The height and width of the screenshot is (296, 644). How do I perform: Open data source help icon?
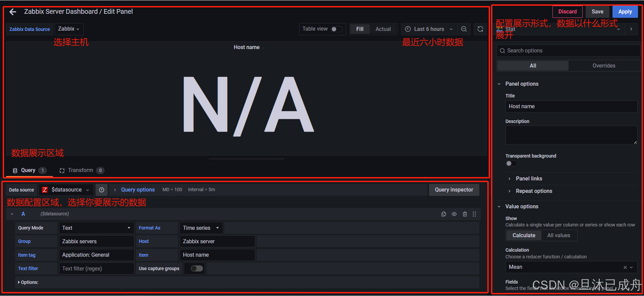102,190
